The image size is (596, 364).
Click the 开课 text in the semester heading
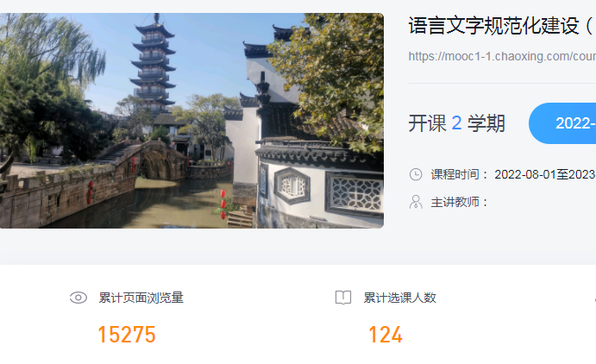coord(427,123)
